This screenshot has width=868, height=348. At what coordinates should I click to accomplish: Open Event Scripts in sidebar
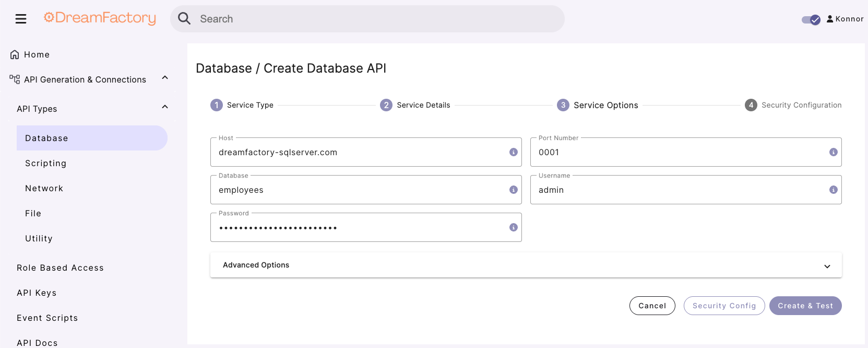47,318
